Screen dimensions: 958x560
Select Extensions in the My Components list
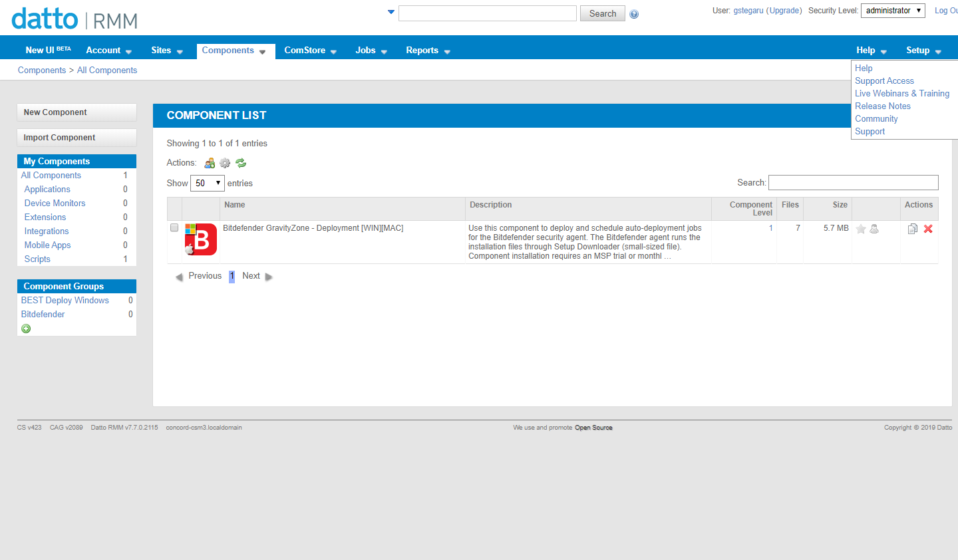(45, 217)
